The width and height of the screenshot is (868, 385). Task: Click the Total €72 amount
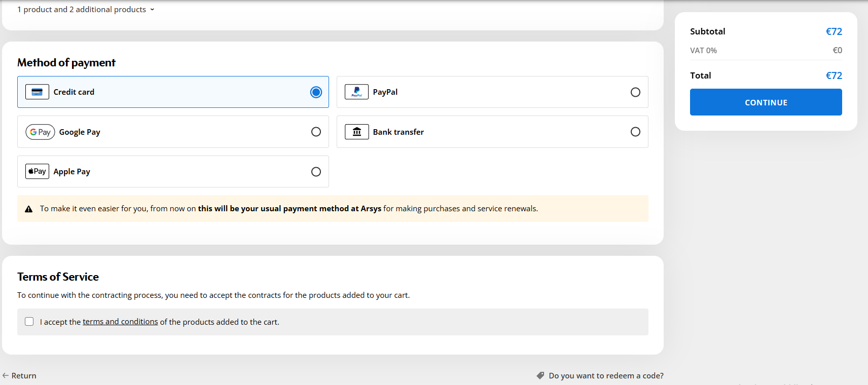coord(834,75)
